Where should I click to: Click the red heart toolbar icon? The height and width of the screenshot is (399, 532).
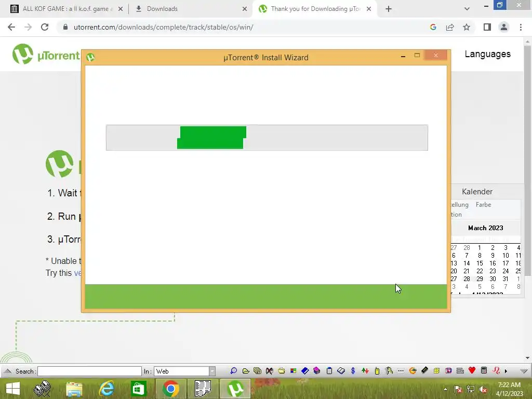472,370
